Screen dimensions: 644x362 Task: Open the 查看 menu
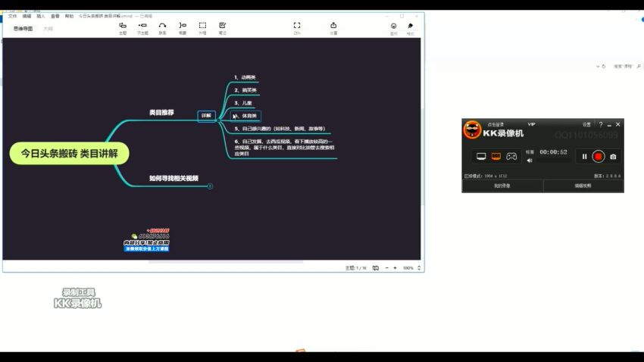(x=55, y=16)
